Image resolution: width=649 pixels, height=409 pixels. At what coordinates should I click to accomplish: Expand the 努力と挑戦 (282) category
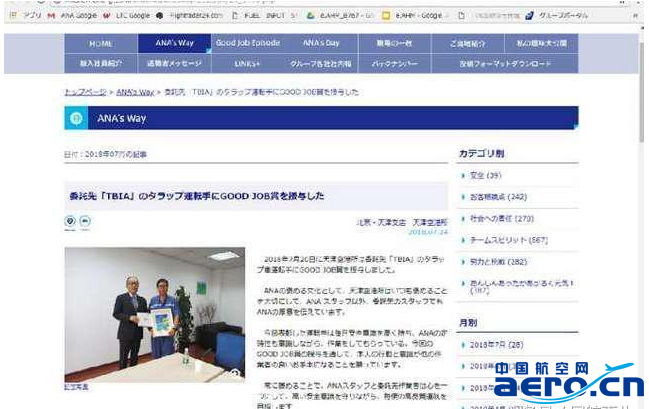click(x=498, y=262)
